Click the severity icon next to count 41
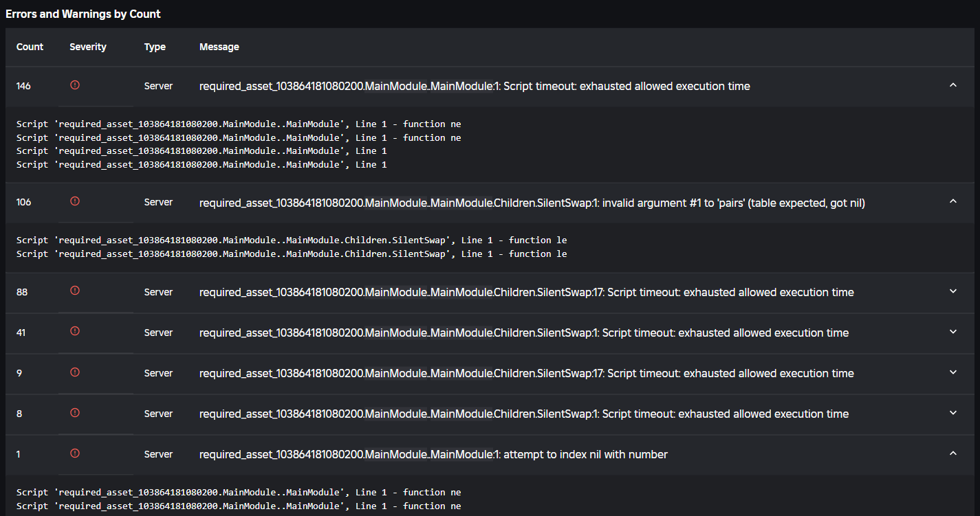980x516 pixels. 74,331
